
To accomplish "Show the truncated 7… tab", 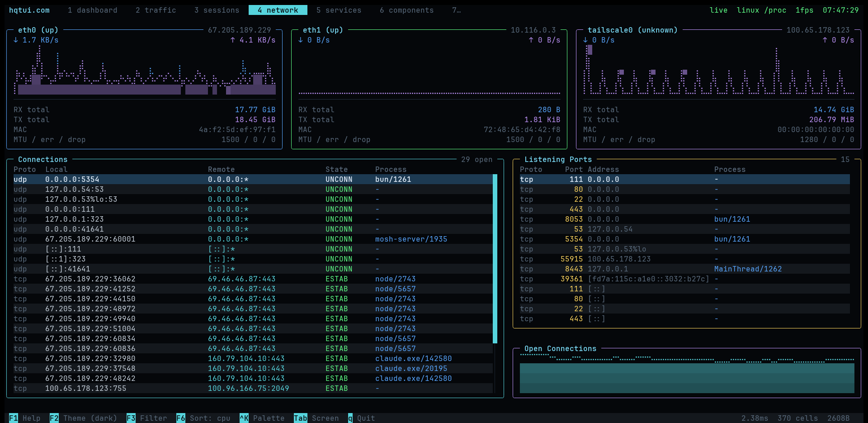I will [x=457, y=10].
